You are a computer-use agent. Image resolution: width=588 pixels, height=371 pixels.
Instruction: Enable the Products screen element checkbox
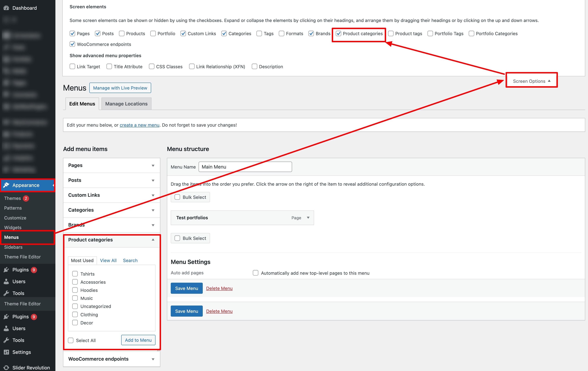[122, 33]
